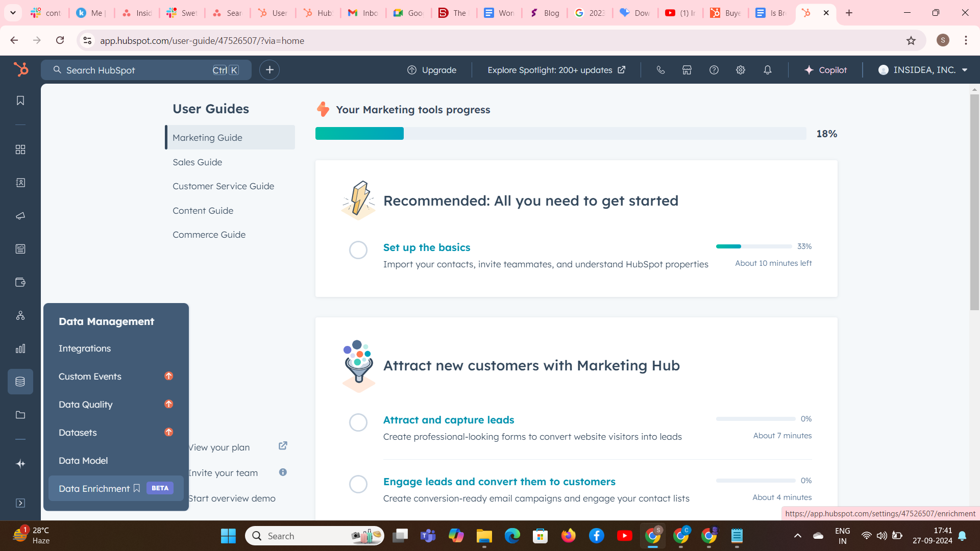Viewport: 980px width, 551px height.
Task: Open the Notifications bell icon
Action: coord(768,70)
